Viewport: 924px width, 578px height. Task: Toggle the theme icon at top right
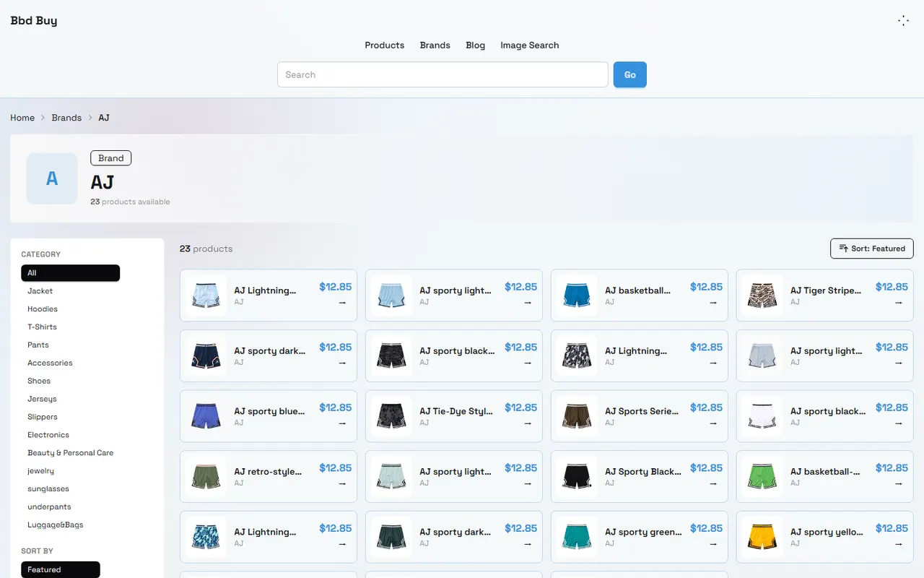[903, 21]
